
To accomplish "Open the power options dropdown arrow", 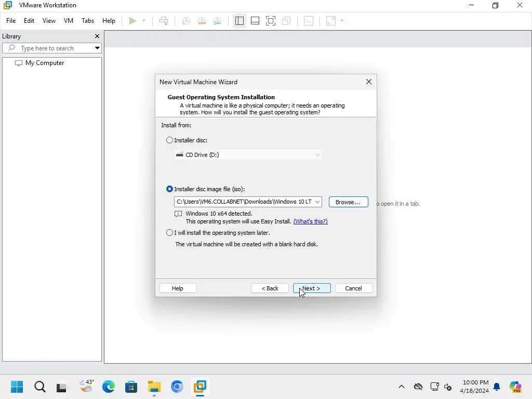I will (144, 21).
